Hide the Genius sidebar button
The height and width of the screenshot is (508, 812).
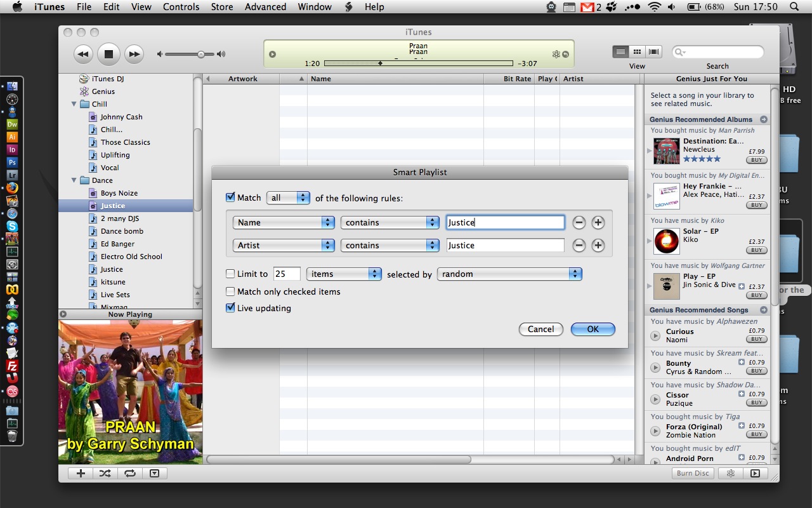(x=755, y=473)
